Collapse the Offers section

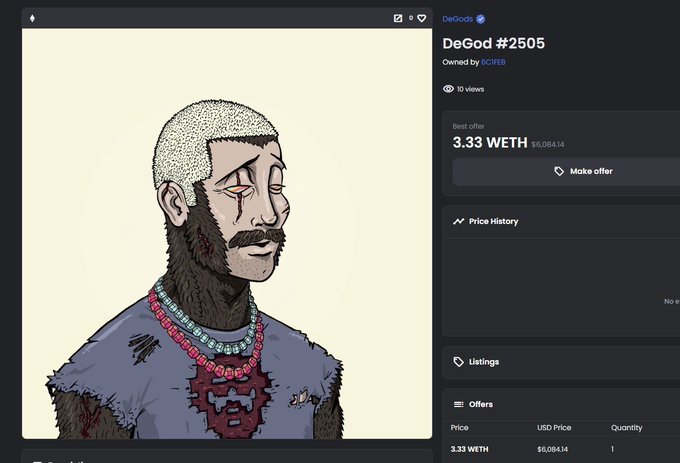[561, 404]
